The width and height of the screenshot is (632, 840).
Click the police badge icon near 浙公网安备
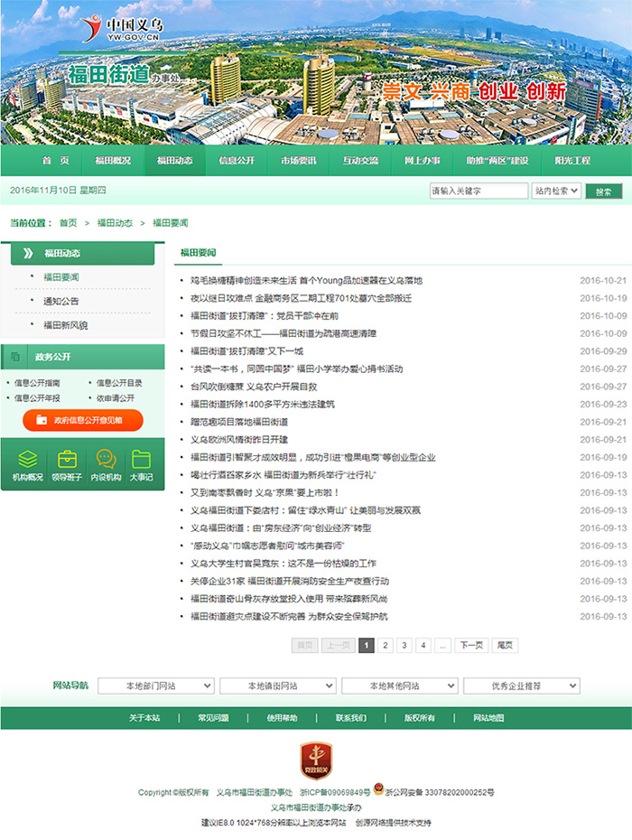point(378,791)
